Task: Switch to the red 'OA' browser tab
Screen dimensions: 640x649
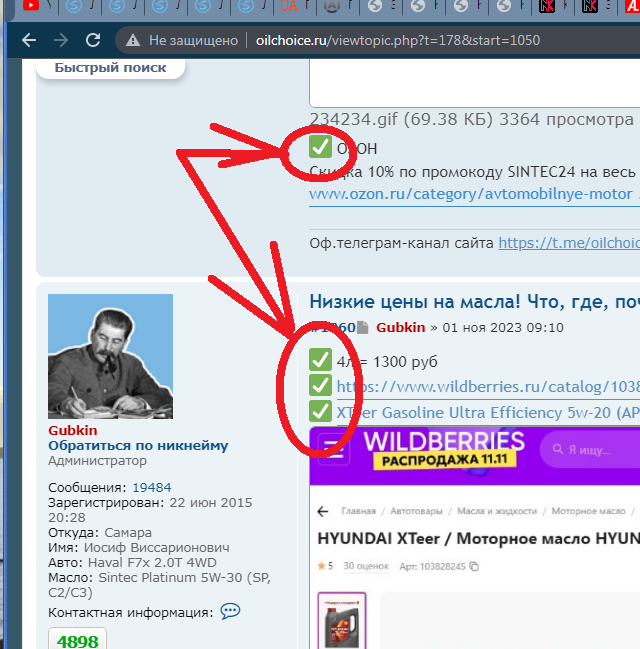Action: coord(289,5)
